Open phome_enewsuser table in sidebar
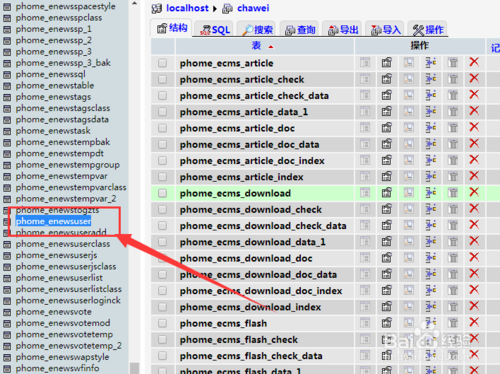 click(x=53, y=221)
